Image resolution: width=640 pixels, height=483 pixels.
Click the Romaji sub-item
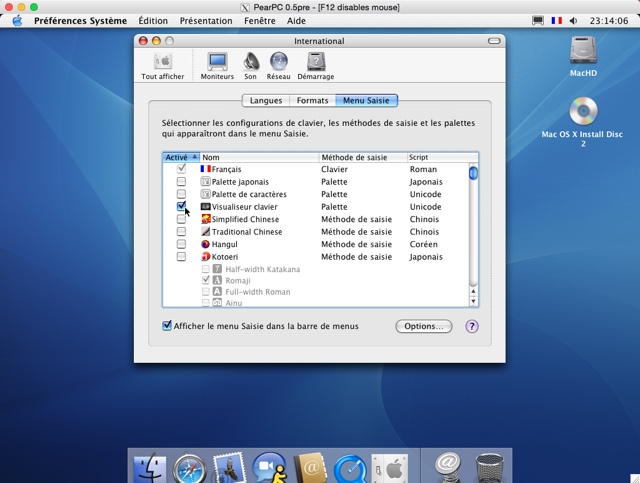(238, 280)
